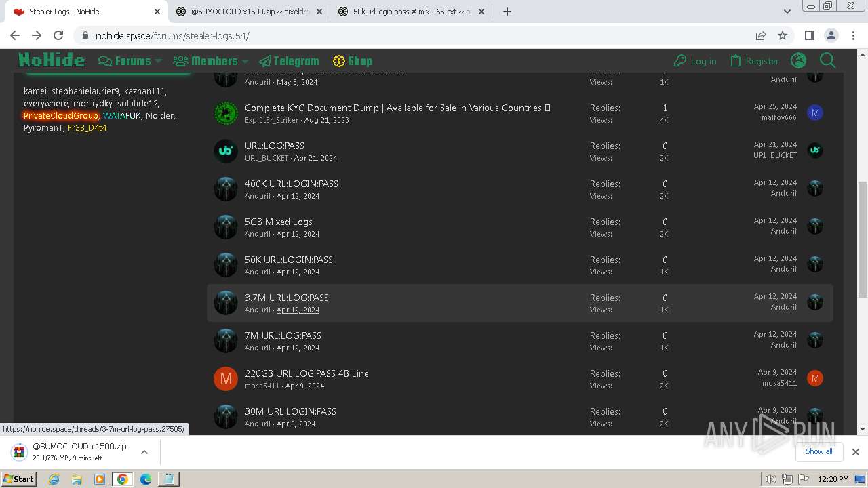Open the 5GB Mixed Logs thread
The image size is (868, 488).
(279, 222)
